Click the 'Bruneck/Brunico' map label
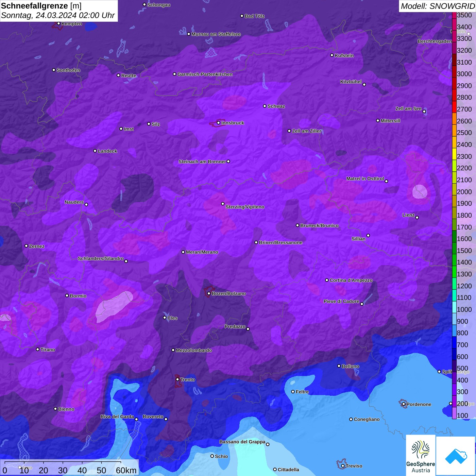Image resolution: width=476 pixels, height=476 pixels. [319, 225]
